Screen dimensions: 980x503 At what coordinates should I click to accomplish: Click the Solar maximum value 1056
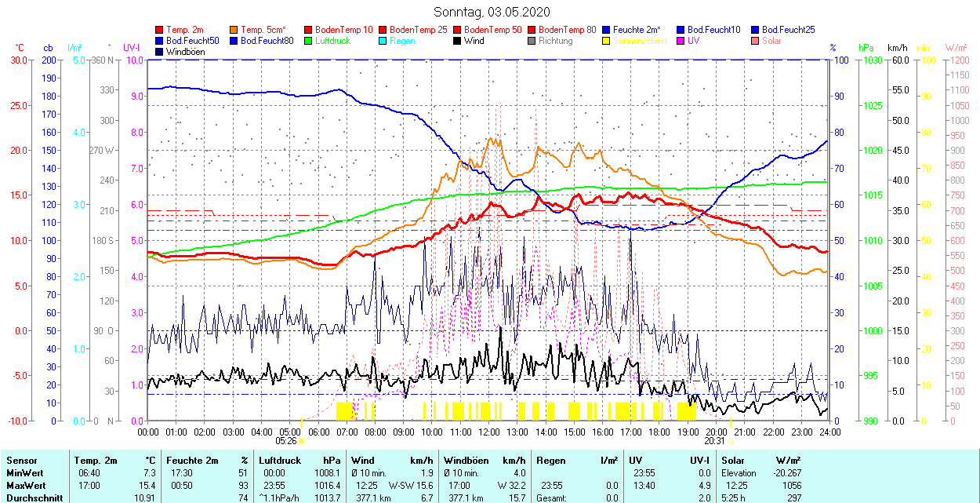coord(790,486)
